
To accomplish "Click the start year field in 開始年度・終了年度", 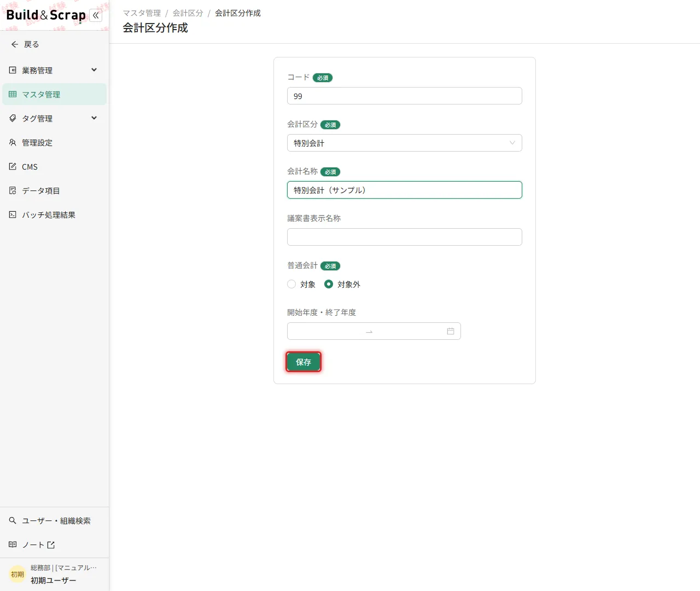I will click(326, 331).
